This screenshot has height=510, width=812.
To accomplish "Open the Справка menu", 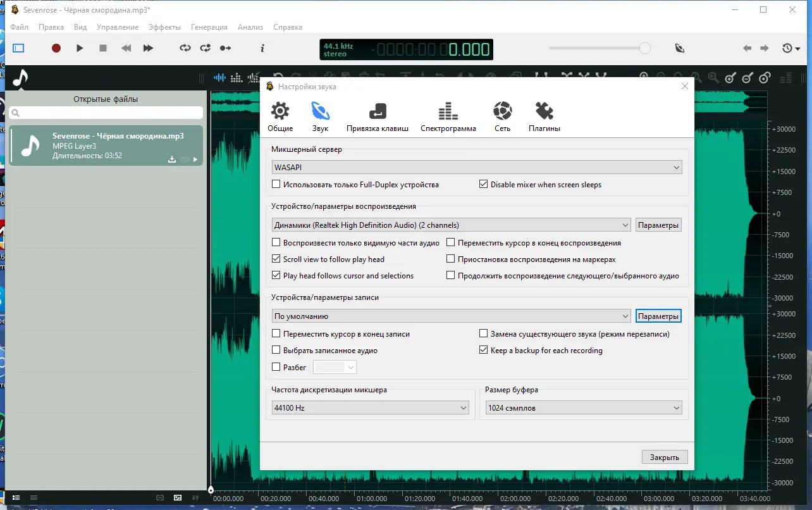I will (x=288, y=27).
